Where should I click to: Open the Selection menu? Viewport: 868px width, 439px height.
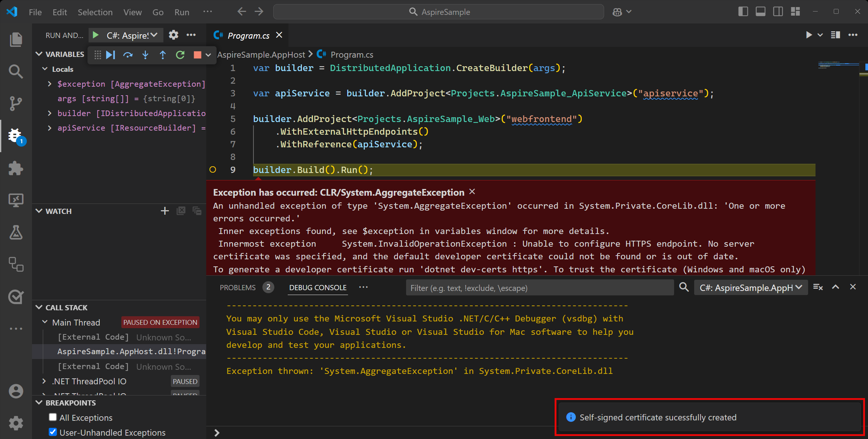coord(95,12)
